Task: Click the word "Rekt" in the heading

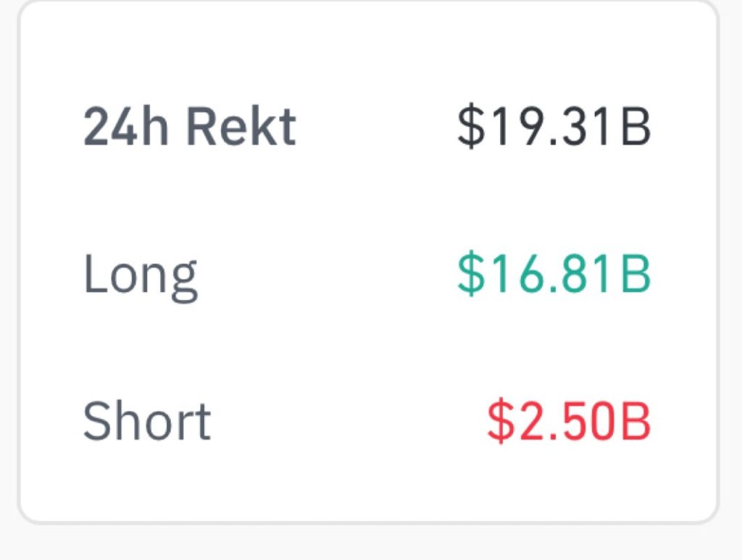Action: (x=241, y=128)
